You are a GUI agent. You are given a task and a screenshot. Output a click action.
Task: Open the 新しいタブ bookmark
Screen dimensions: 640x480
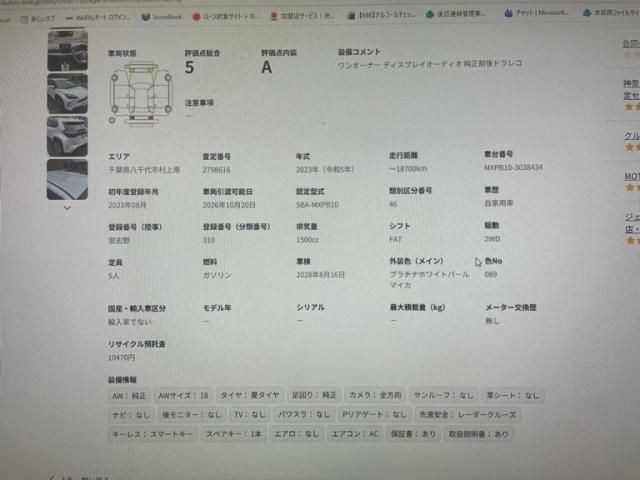tap(38, 19)
